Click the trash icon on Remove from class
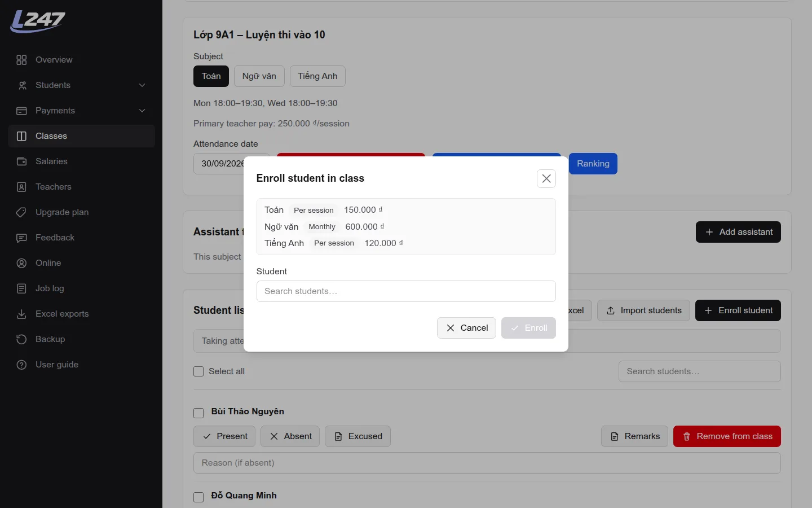The width and height of the screenshot is (812, 508). point(687,436)
